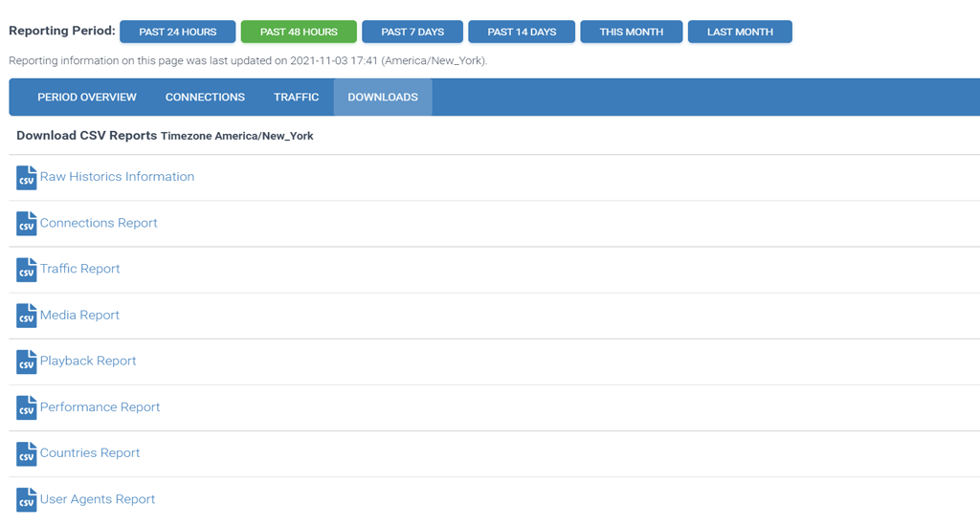
Task: Click CSV icon beside Performance Report
Action: [x=26, y=408]
